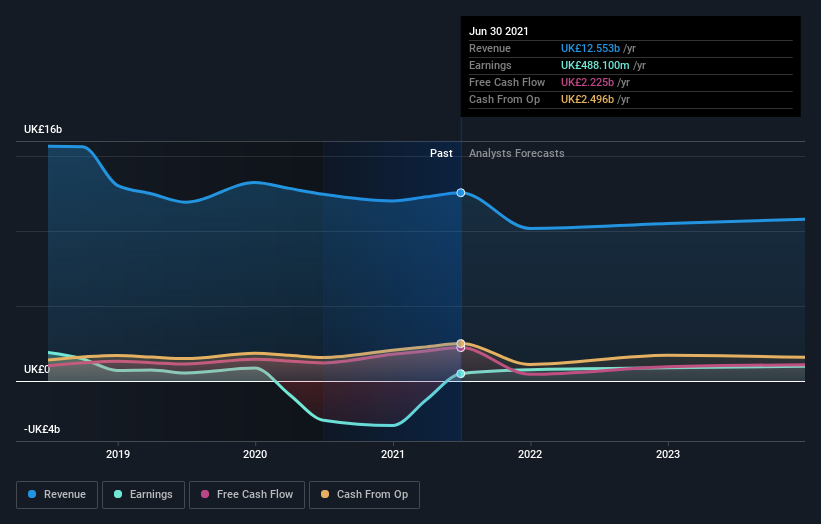The image size is (821, 524).
Task: Click the UK£0 y-axis label
Action: pyautogui.click(x=37, y=370)
